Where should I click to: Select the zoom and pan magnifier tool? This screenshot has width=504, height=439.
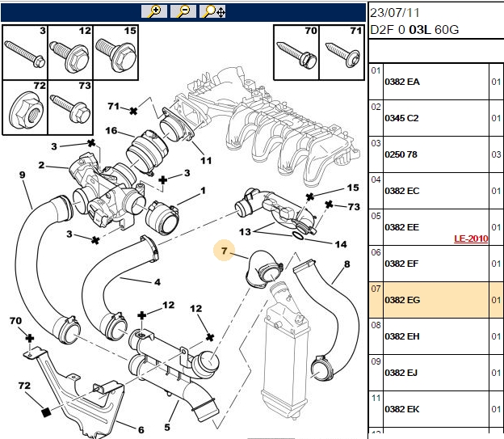(212, 11)
